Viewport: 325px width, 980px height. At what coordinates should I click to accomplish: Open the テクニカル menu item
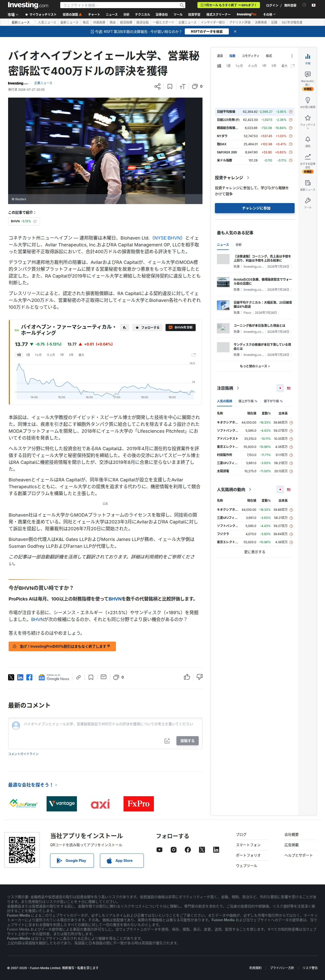click(142, 14)
